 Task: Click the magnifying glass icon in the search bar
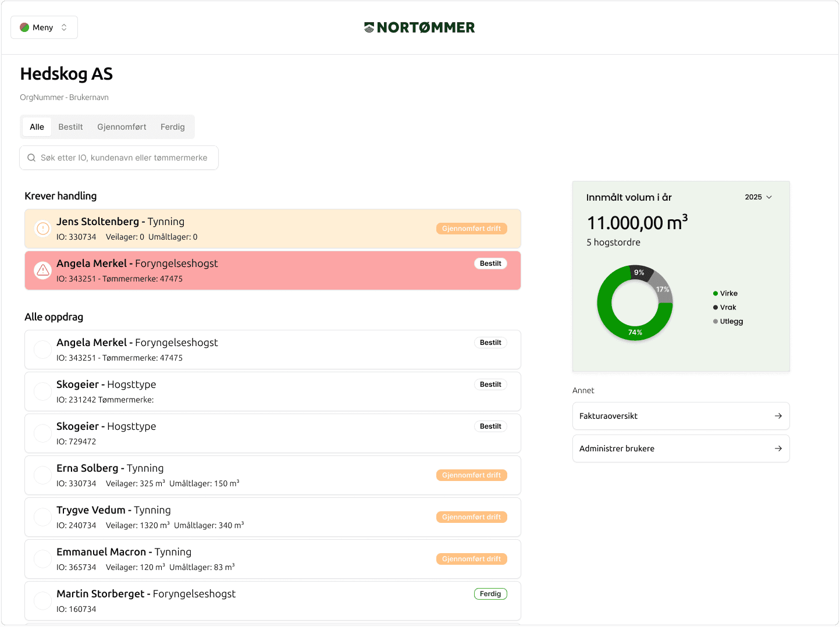(x=31, y=157)
